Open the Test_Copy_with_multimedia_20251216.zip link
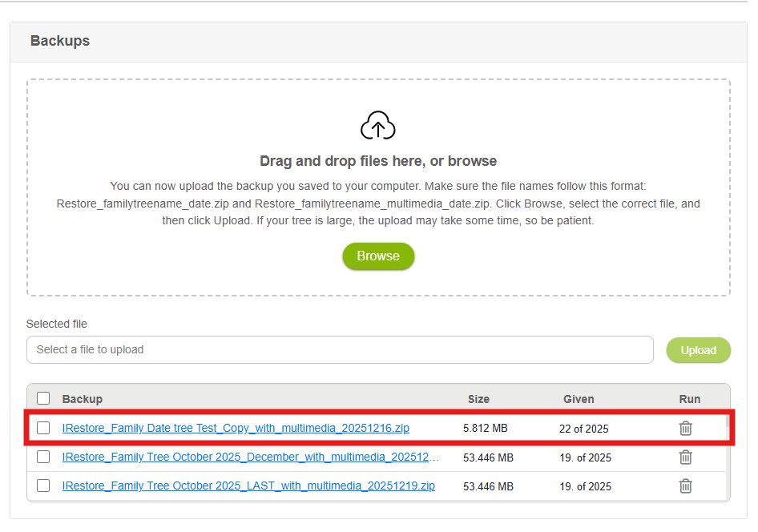Image resolution: width=758 pixels, height=532 pixels. (x=236, y=428)
